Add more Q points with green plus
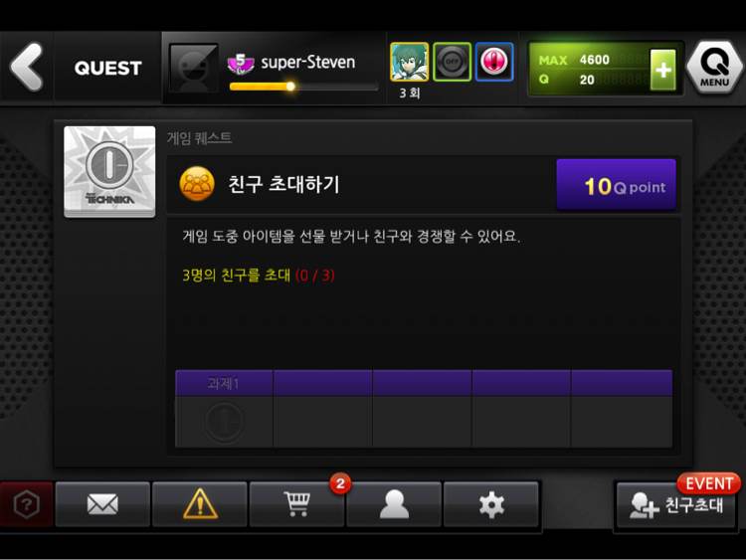746x560 pixels. coord(662,70)
